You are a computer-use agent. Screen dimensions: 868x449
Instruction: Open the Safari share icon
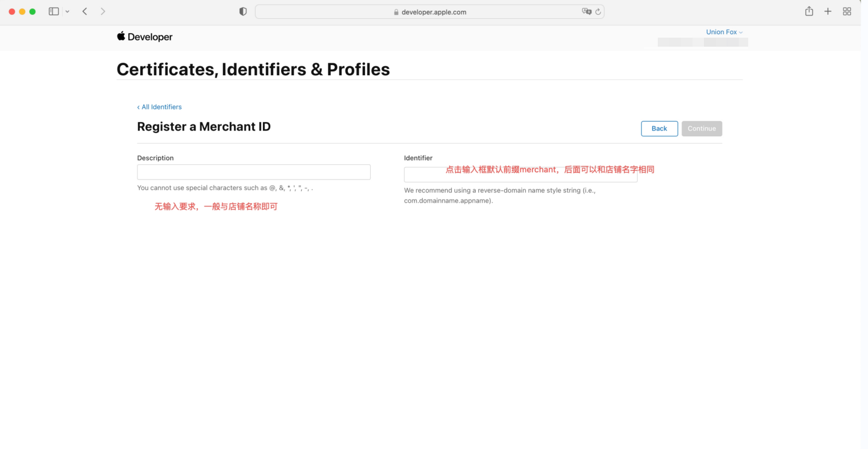(809, 11)
